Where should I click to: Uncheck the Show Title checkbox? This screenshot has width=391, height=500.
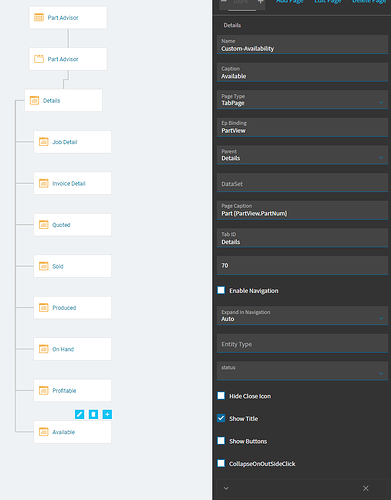pyautogui.click(x=221, y=418)
